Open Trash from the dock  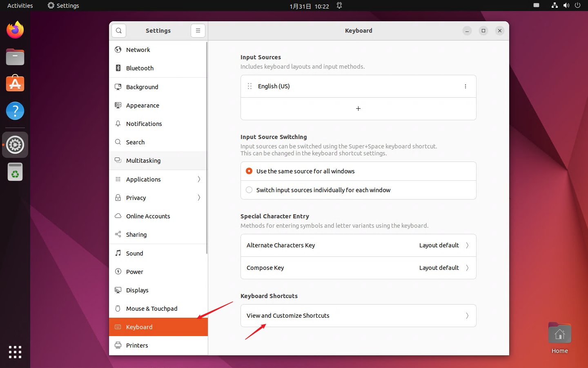click(15, 172)
